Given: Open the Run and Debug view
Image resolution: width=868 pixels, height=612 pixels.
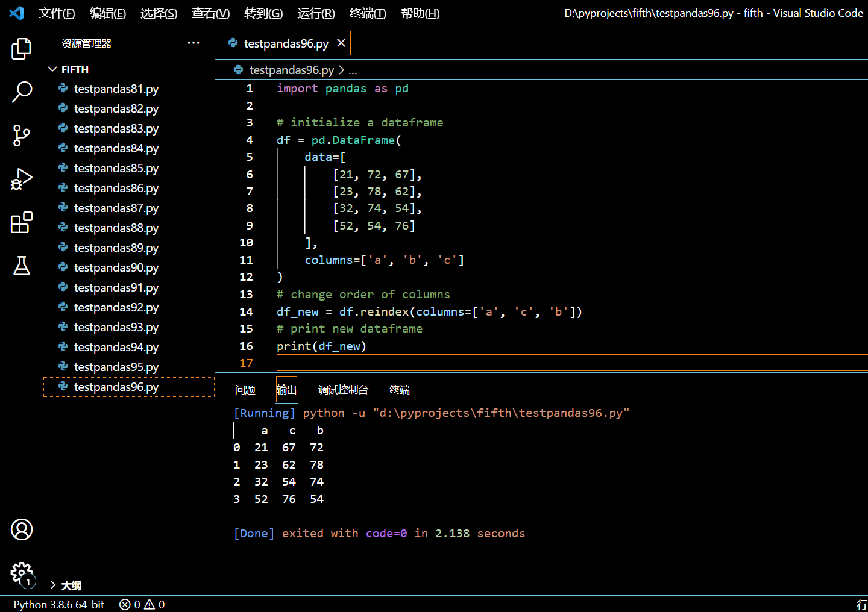Looking at the screenshot, I should 21,179.
